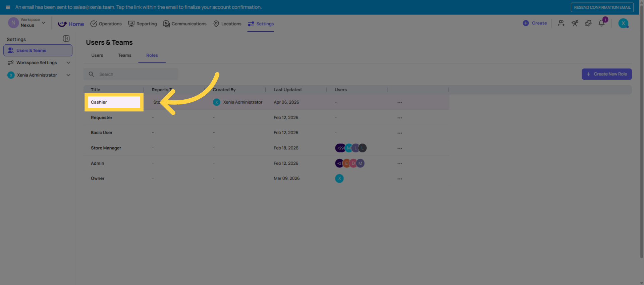
Task: Click the roles Search field
Action: click(x=134, y=74)
